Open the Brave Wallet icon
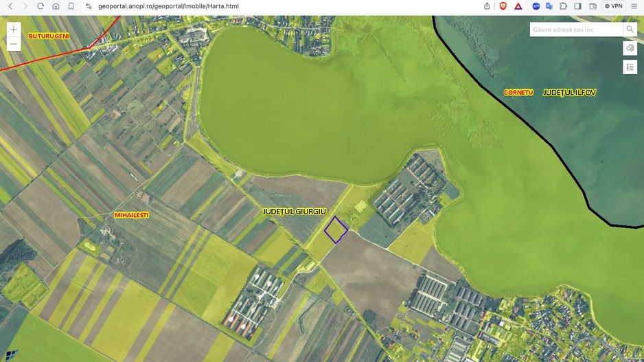The image size is (644, 362). point(593,6)
